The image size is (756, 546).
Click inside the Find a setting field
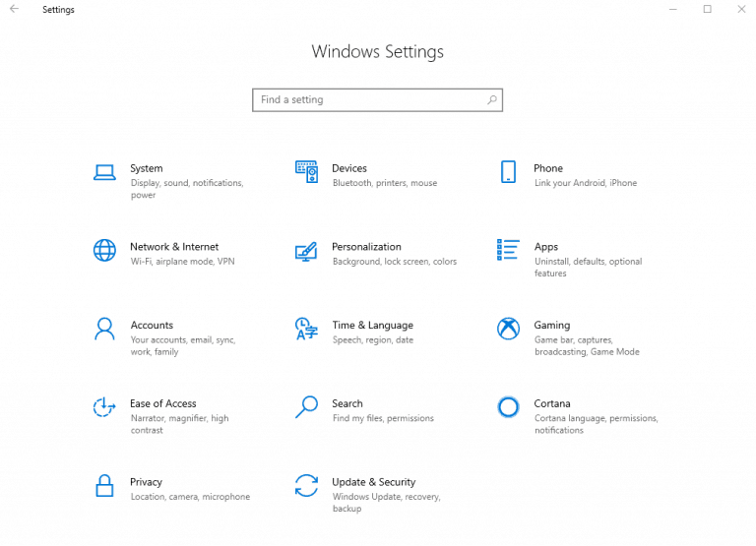click(377, 100)
